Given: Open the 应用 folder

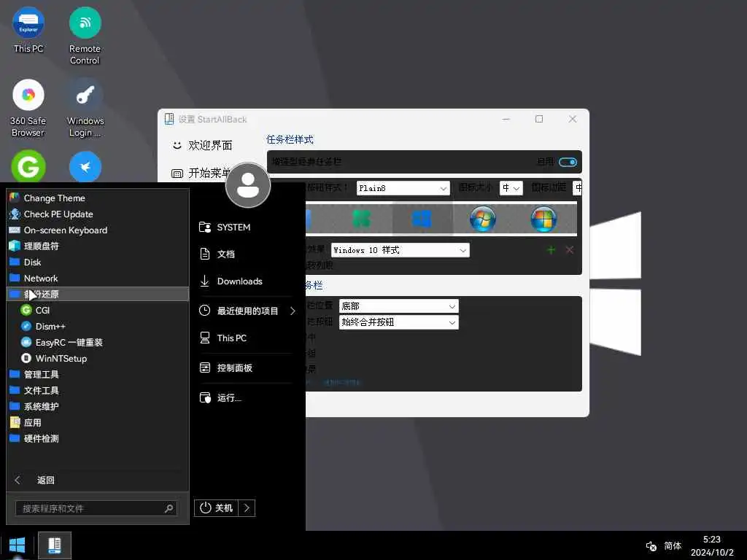Looking at the screenshot, I should pyautogui.click(x=98, y=422).
